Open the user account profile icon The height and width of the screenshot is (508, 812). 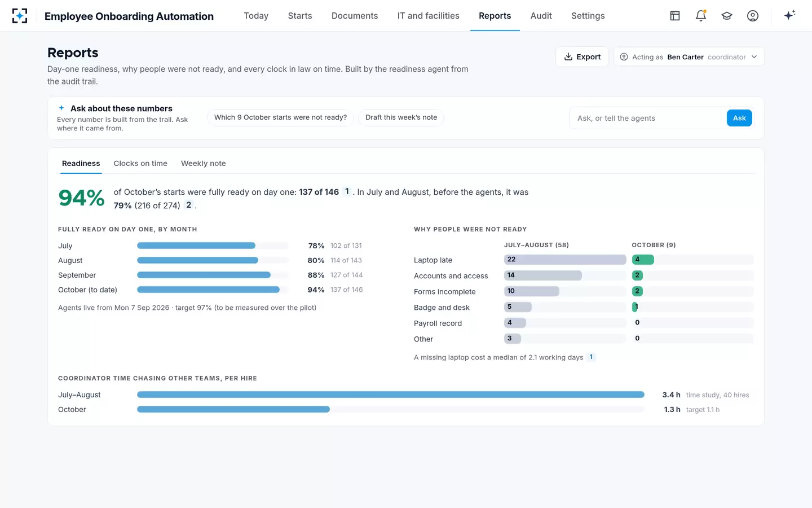pos(753,16)
